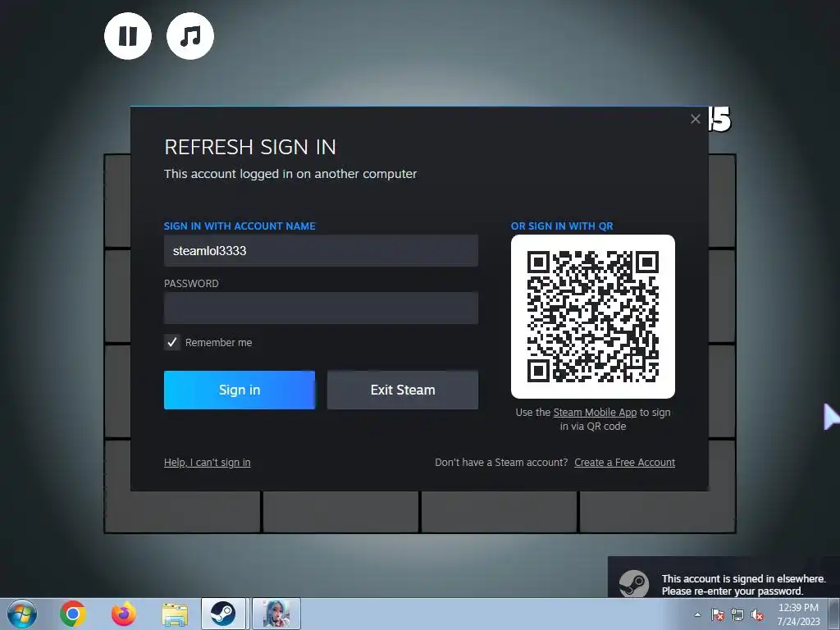Focus the Password input field
This screenshot has width=840, height=630.
click(321, 308)
